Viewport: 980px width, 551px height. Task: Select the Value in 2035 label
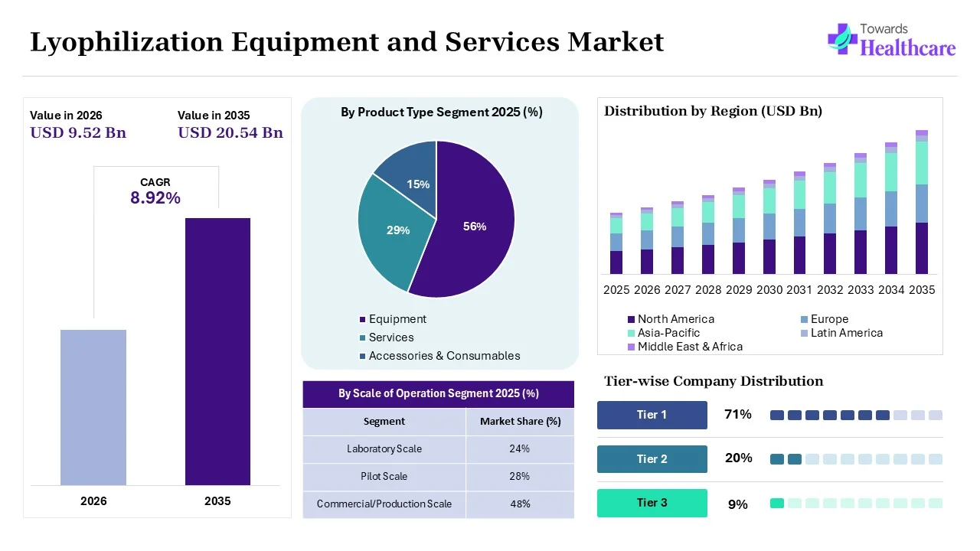214,116
